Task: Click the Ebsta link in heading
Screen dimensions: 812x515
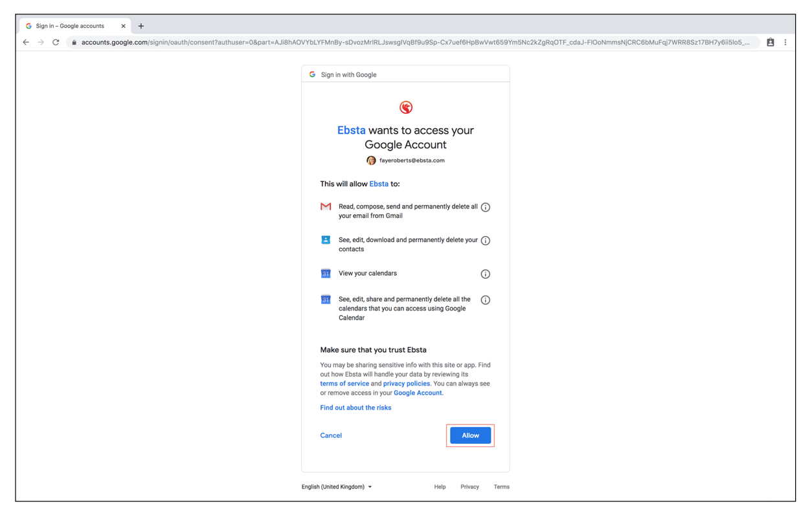Action: (x=351, y=131)
